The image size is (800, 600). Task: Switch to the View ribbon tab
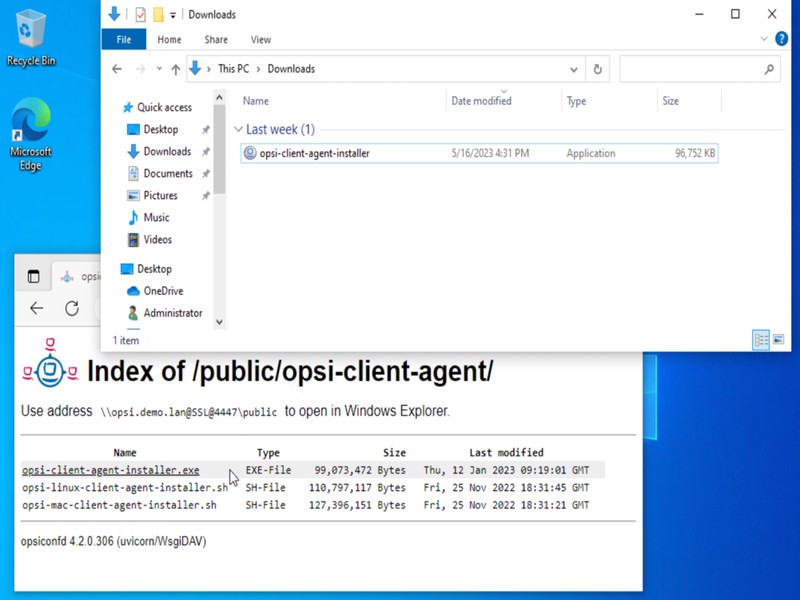pyautogui.click(x=260, y=40)
